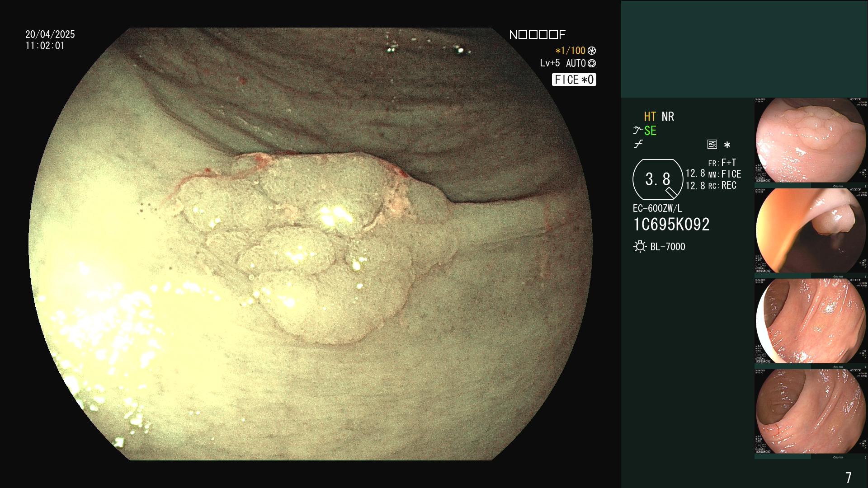Click the main endoscopic polyp image
Screen dimensions: 868x488
click(311, 244)
